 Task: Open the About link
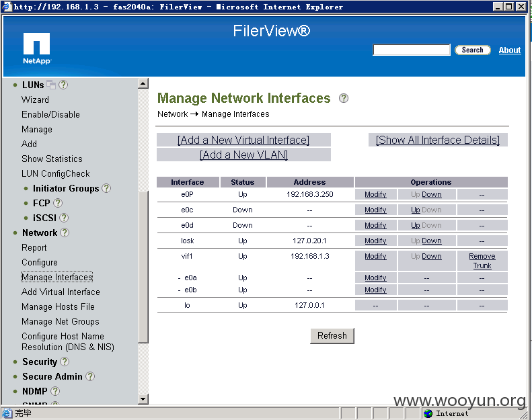[510, 50]
